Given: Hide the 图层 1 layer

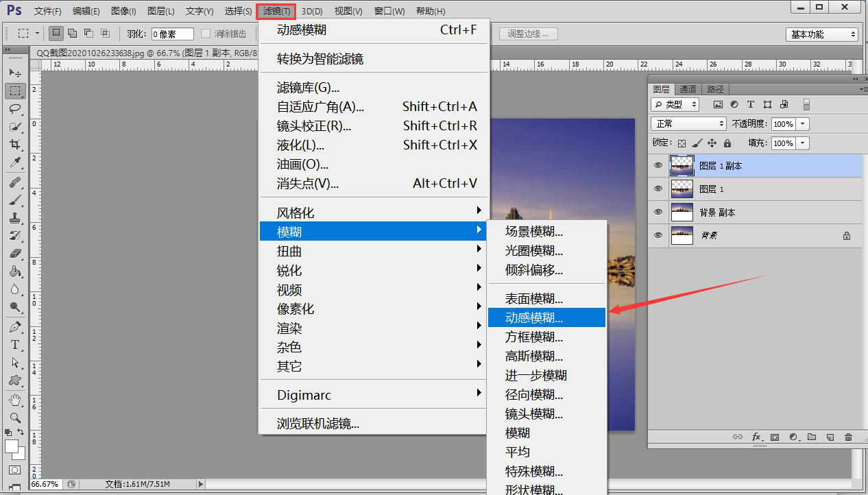Looking at the screenshot, I should (x=659, y=189).
